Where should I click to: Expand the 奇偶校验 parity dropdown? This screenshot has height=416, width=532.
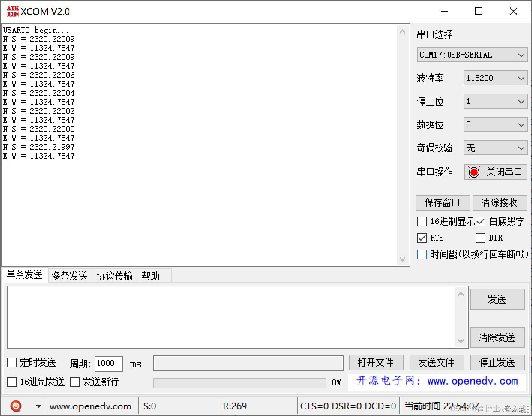(x=496, y=148)
